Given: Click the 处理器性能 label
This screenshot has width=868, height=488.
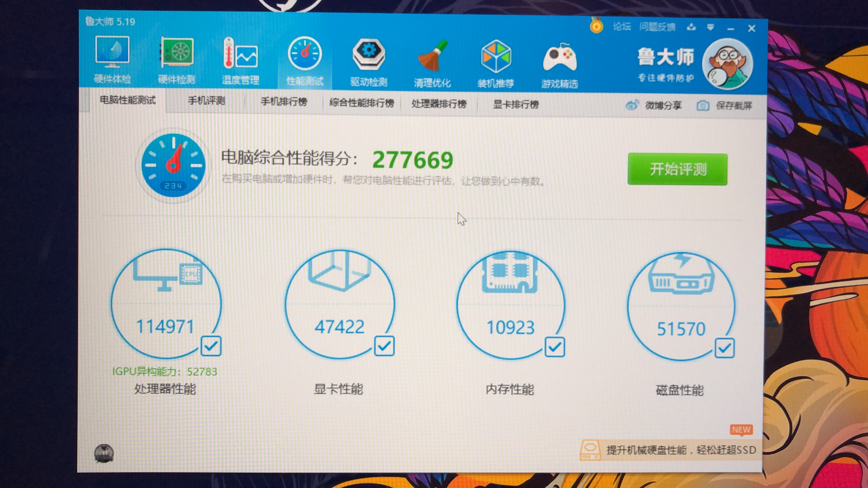Looking at the screenshot, I should pos(165,389).
